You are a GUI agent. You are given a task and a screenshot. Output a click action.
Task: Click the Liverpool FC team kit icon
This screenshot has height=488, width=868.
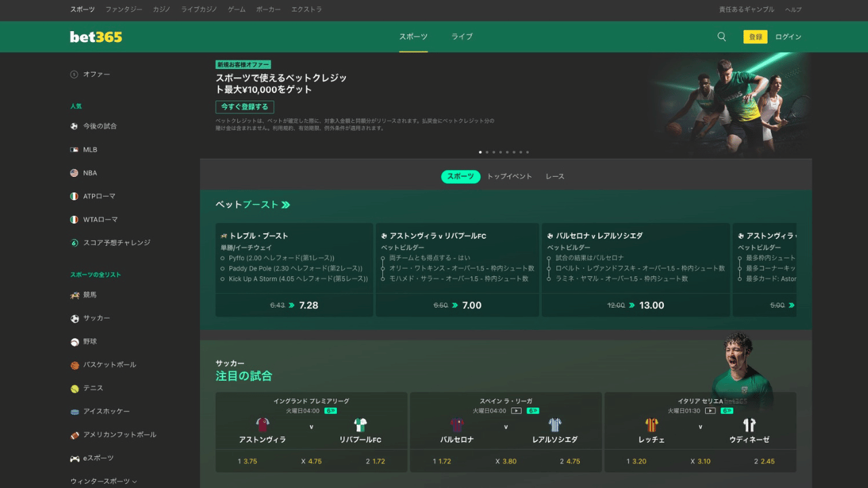click(360, 425)
